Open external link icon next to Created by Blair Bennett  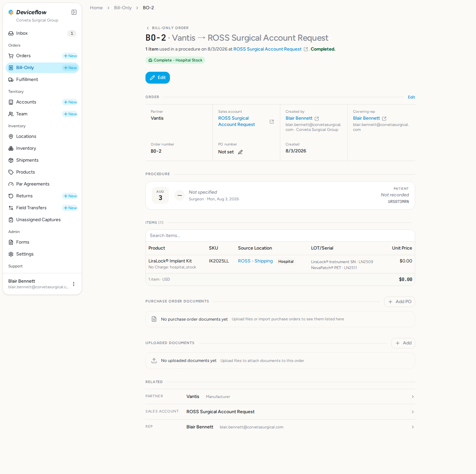(317, 118)
